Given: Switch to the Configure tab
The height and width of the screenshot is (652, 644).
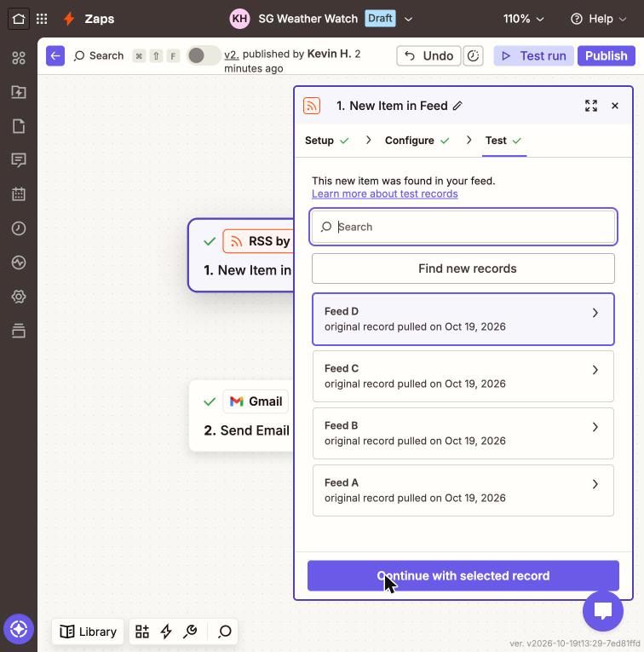Looking at the screenshot, I should point(417,141).
